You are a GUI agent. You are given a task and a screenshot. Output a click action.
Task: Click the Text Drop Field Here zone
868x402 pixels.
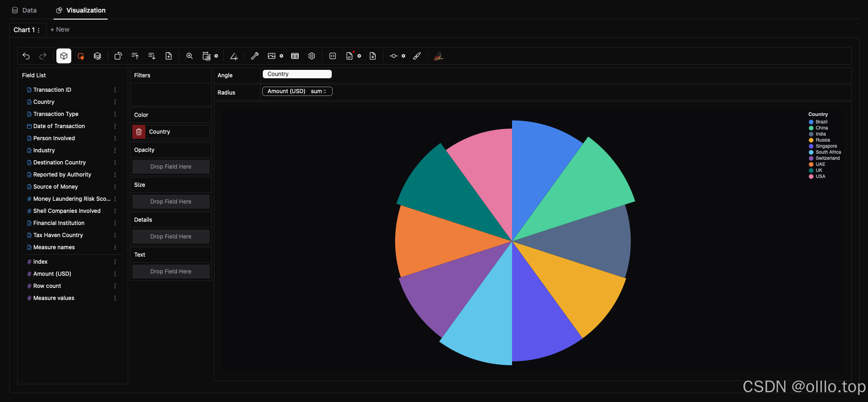coord(171,272)
